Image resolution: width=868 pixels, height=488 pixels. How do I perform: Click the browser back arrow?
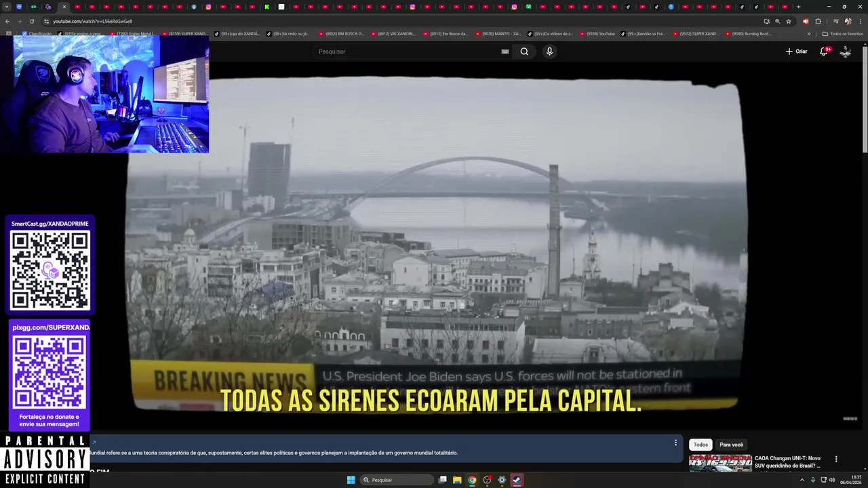click(x=7, y=21)
